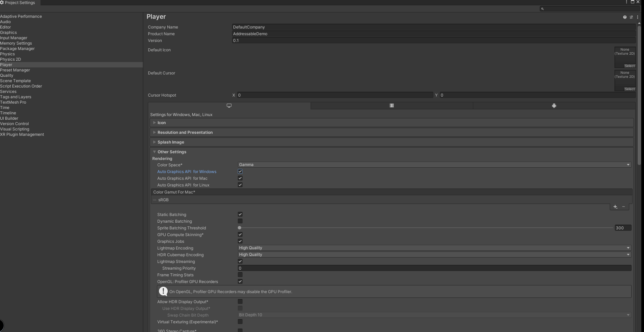The height and width of the screenshot is (332, 644).
Task: Expand the Icon section
Action: [x=391, y=123]
